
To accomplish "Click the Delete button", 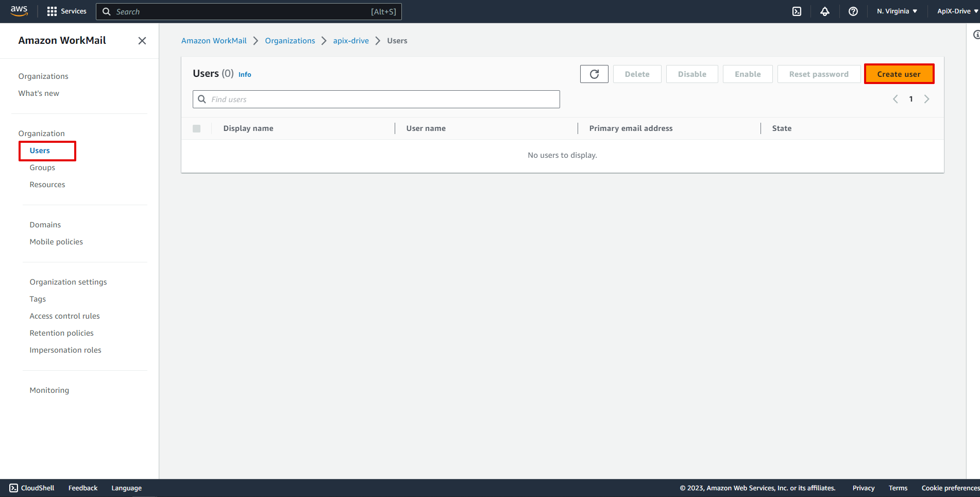I will [x=637, y=74].
